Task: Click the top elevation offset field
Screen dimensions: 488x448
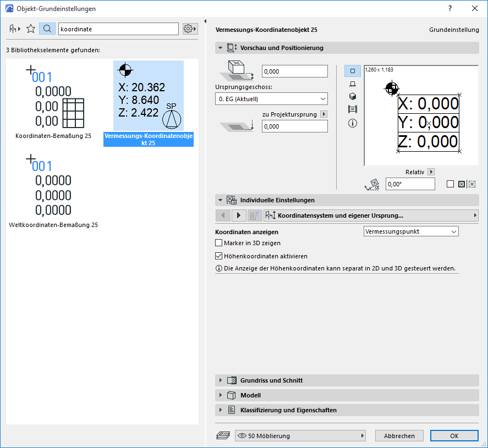Action: [x=295, y=71]
